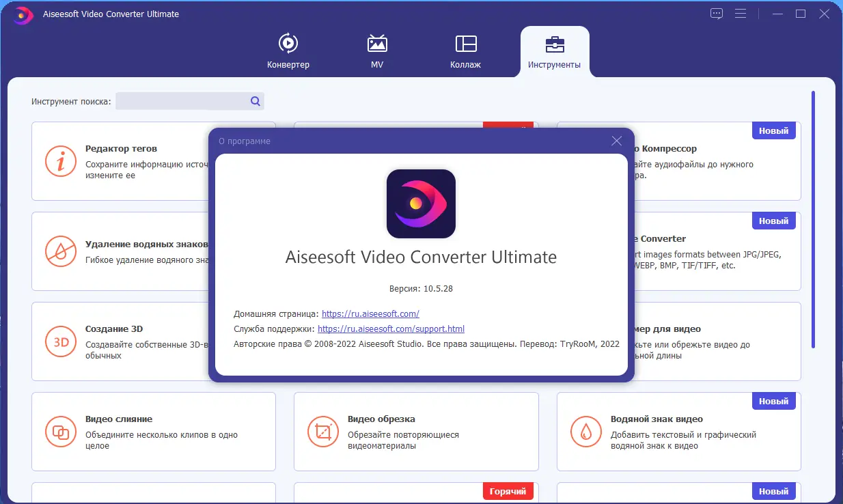Open the feedback bubble icon in titlebar
The height and width of the screenshot is (504, 843).
[716, 13]
